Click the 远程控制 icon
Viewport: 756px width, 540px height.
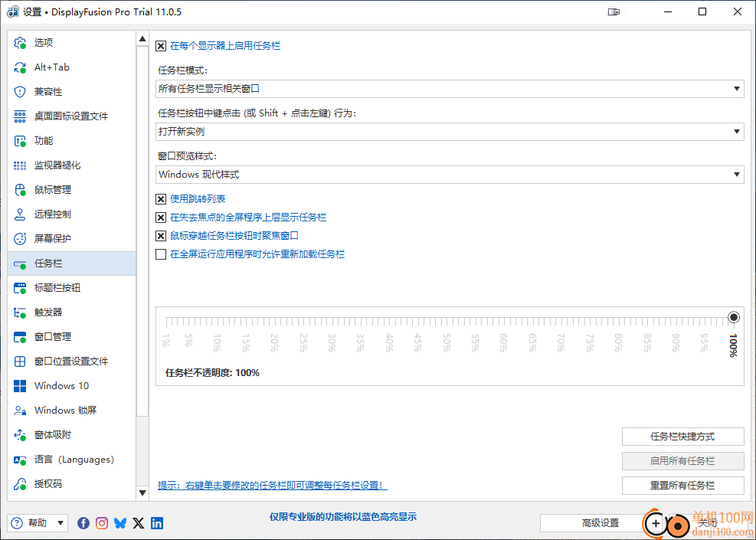pyautogui.click(x=20, y=214)
